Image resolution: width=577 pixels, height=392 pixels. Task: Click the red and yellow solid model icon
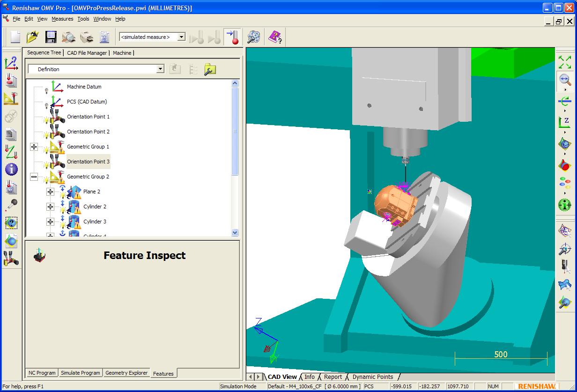pyautogui.click(x=565, y=165)
